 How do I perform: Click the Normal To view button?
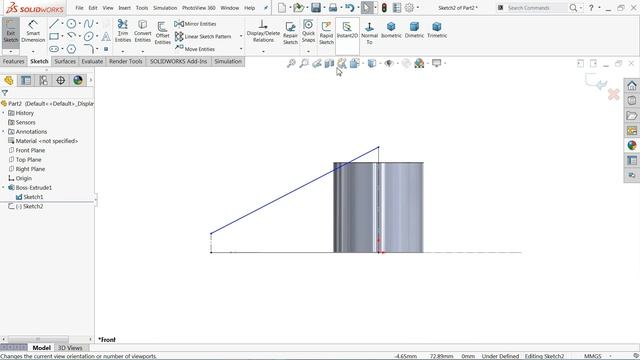(369, 33)
